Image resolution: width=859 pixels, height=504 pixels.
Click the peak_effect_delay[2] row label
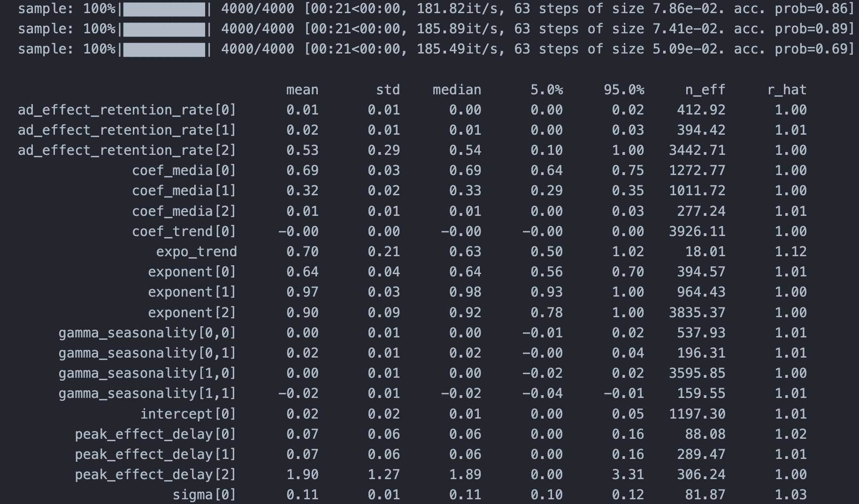pyautogui.click(x=155, y=474)
